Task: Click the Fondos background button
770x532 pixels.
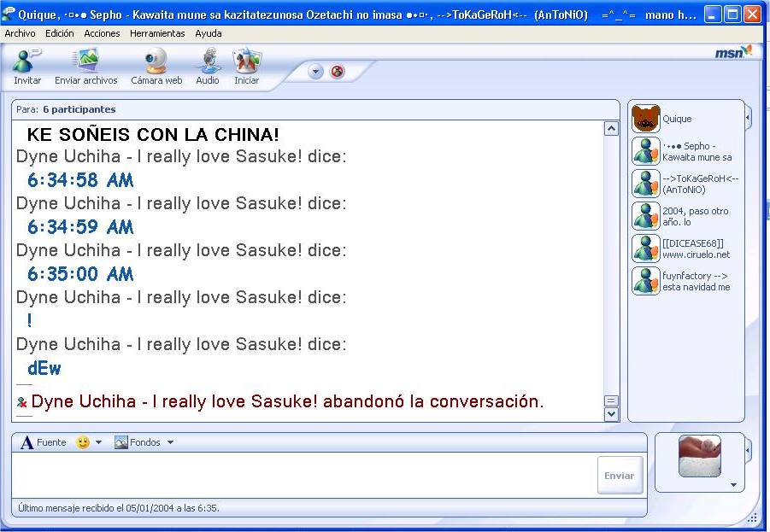Action: click(x=138, y=442)
